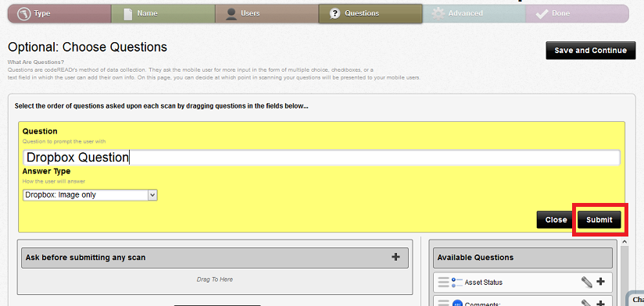644x306 pixels.
Task: Click plus icon on Ask before submitting bar
Action: pyautogui.click(x=395, y=257)
